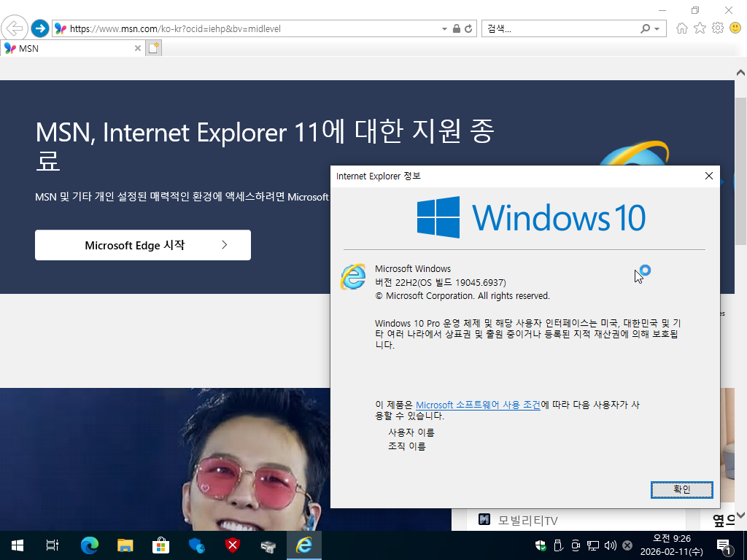
Task: Click the version text 버전 22H2
Action: click(441, 282)
